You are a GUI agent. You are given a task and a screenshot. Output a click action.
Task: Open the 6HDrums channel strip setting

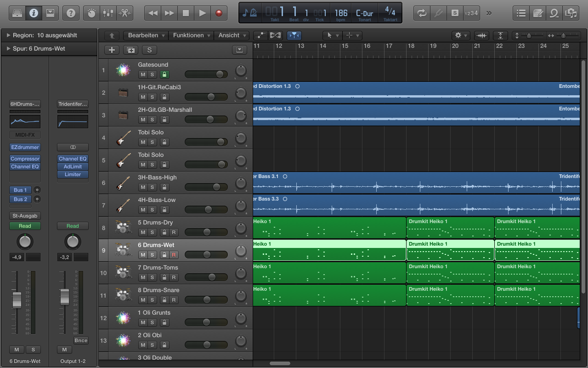[25, 104]
